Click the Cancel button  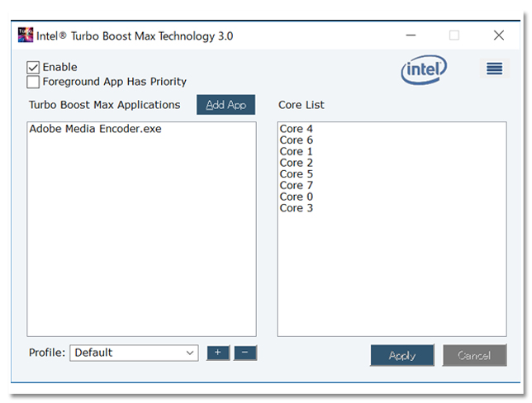coord(474,355)
